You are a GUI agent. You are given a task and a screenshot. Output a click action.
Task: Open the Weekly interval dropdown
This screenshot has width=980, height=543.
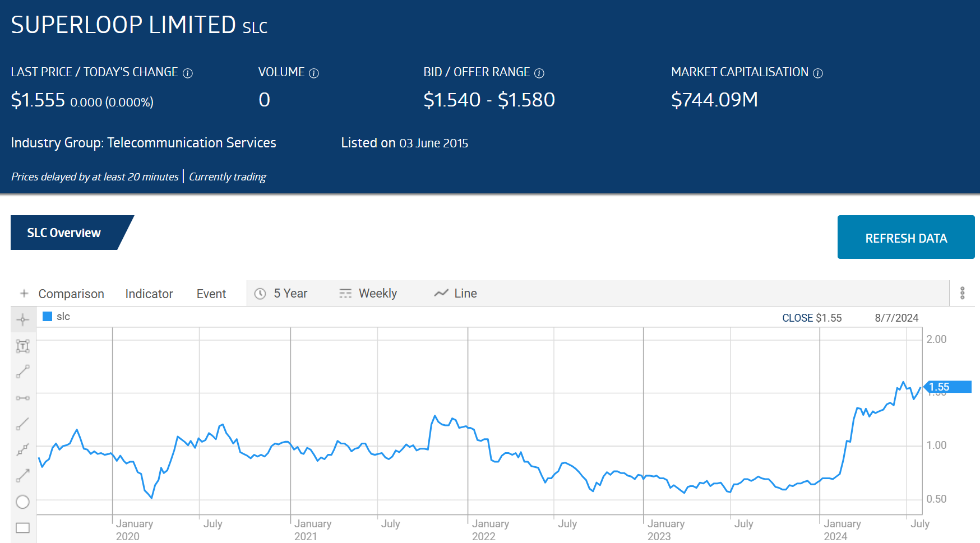point(368,294)
